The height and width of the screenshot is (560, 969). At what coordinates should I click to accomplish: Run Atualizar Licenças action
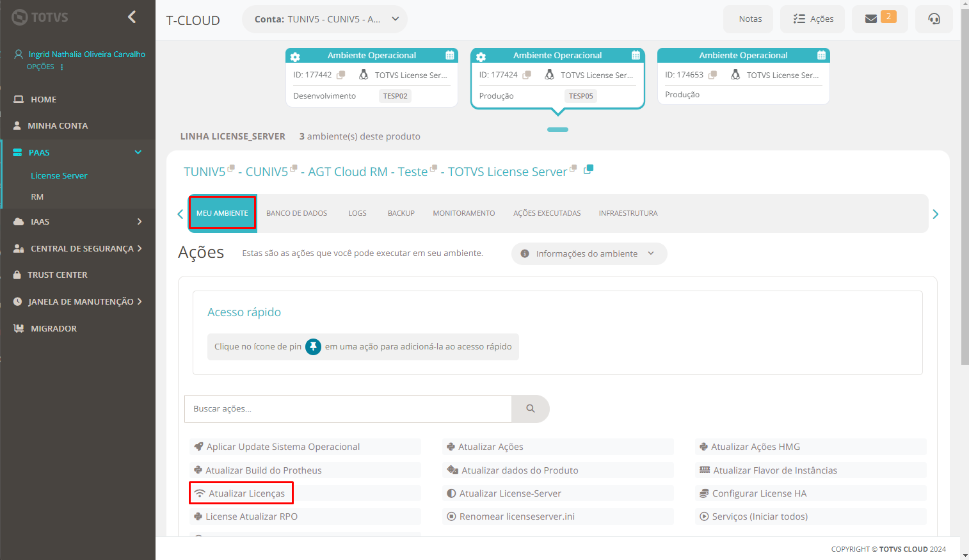pyautogui.click(x=305, y=493)
